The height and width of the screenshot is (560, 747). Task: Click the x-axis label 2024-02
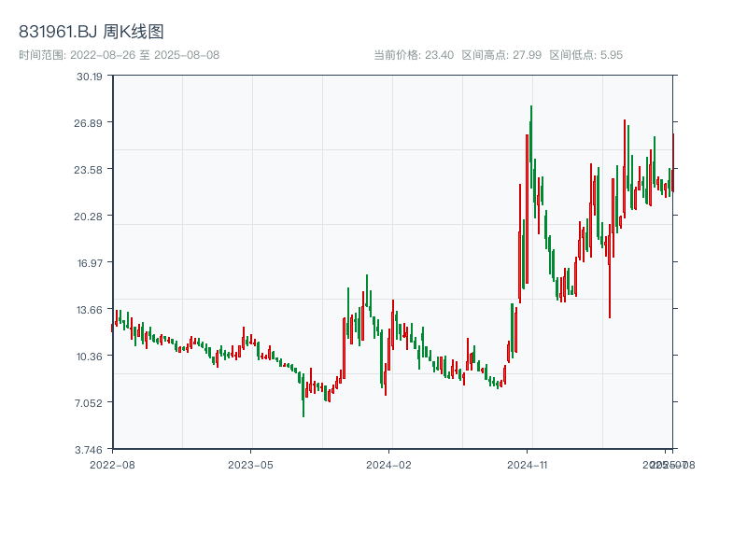click(x=388, y=465)
